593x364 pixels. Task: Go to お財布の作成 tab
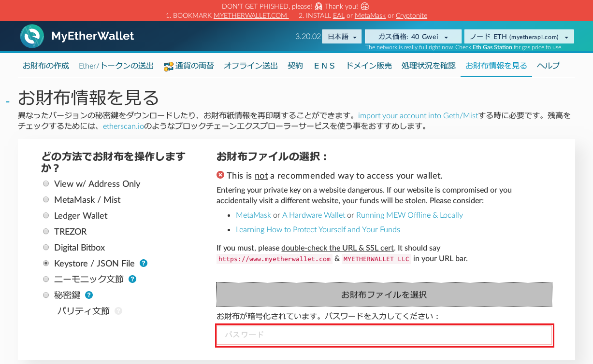[46, 66]
